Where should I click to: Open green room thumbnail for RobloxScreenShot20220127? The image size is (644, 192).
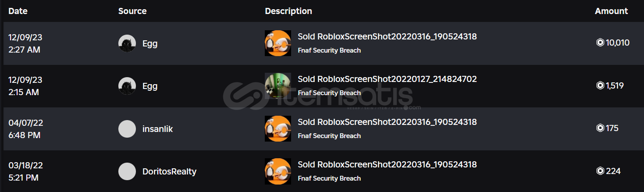pyautogui.click(x=278, y=86)
